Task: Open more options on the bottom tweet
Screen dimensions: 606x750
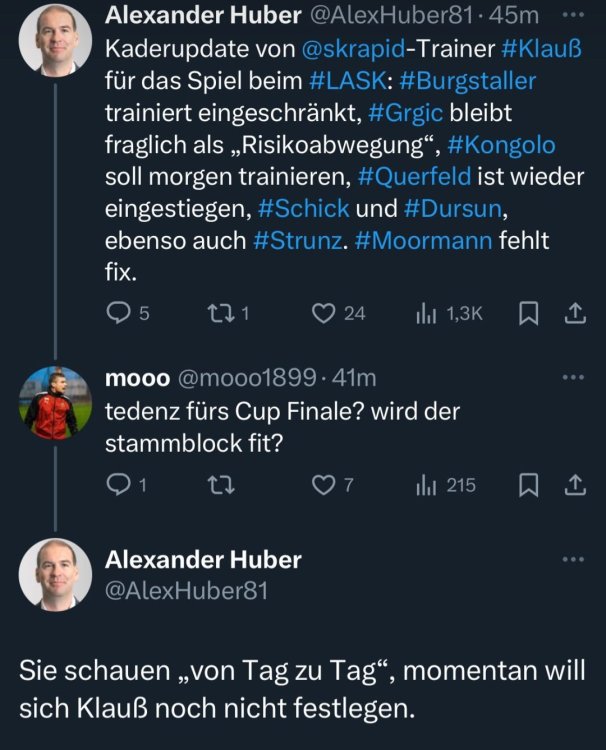Action: (574, 560)
